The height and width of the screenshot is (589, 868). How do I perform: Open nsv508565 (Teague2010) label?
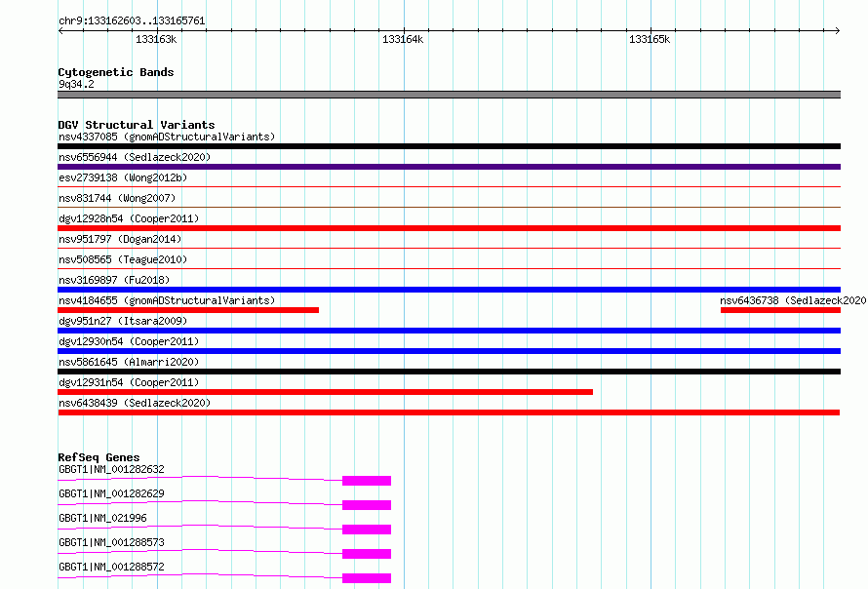[x=123, y=259]
